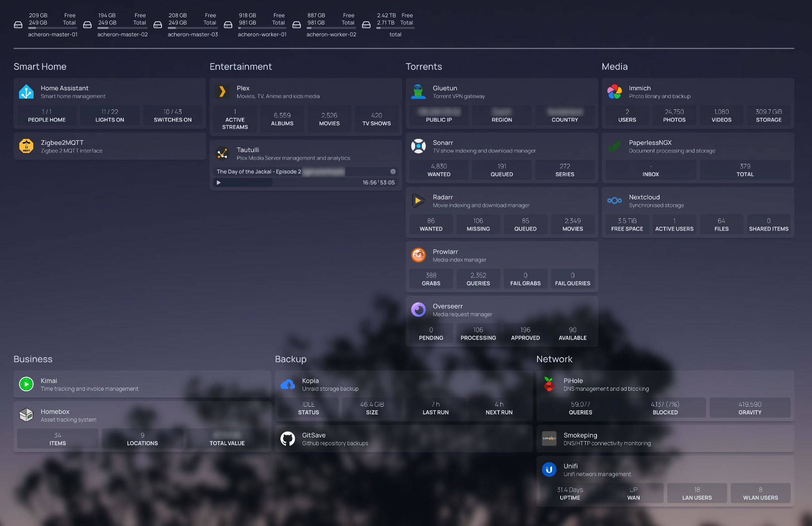812x526 pixels.
Task: Click the Immich PHOTOS tile 24,750
Action: [x=674, y=115]
